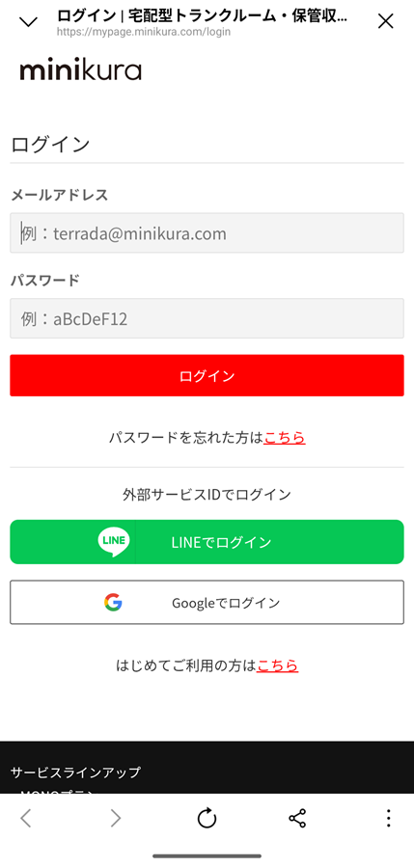Choose LINEでログイン

(207, 542)
